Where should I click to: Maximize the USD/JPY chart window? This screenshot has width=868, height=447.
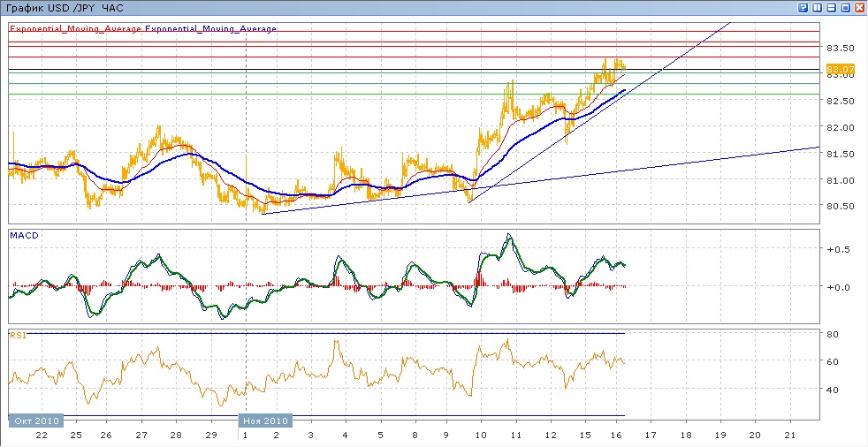pyautogui.click(x=845, y=7)
